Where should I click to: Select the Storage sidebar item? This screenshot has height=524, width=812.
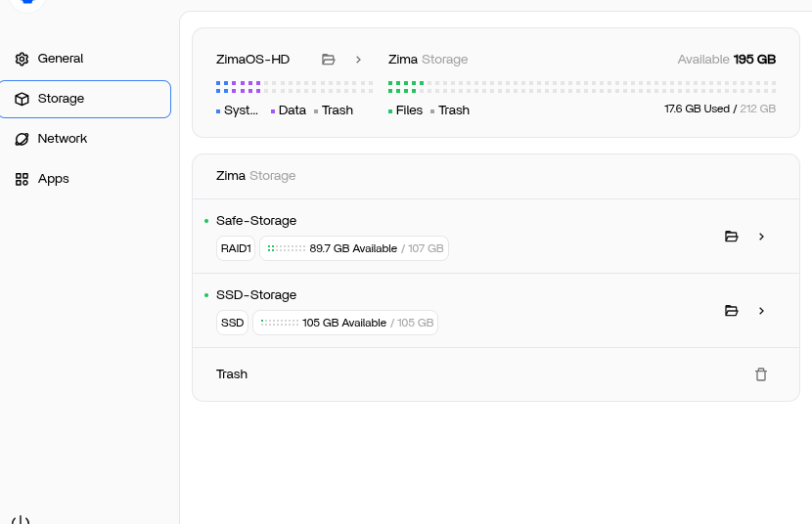[85, 99]
